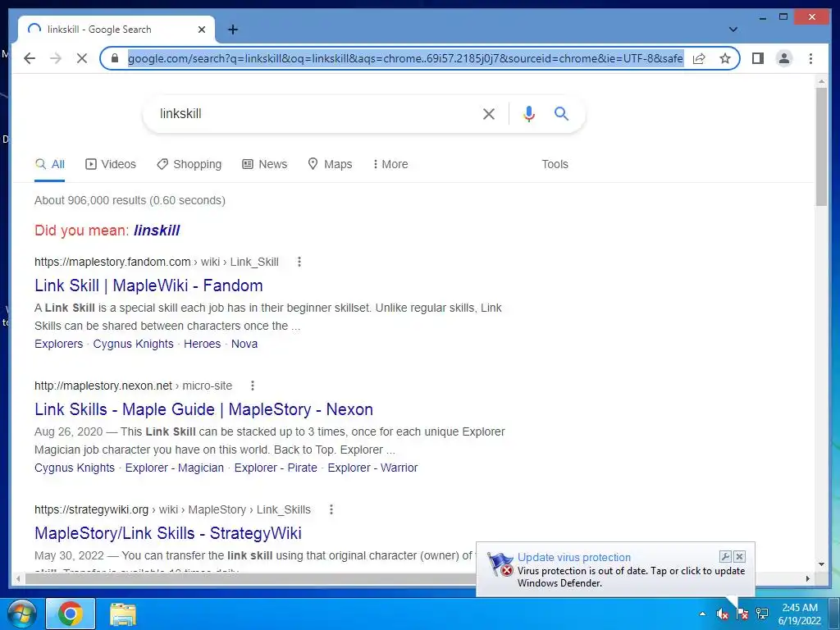The width and height of the screenshot is (840, 630).
Task: Open a new tab with plus
Action: 233,30
